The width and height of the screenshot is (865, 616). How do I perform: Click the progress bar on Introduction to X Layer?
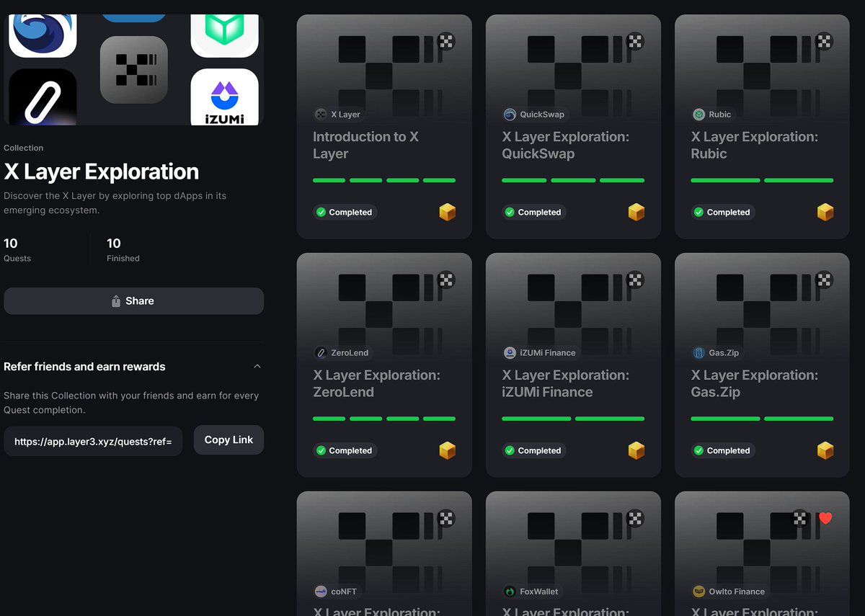coord(384,180)
